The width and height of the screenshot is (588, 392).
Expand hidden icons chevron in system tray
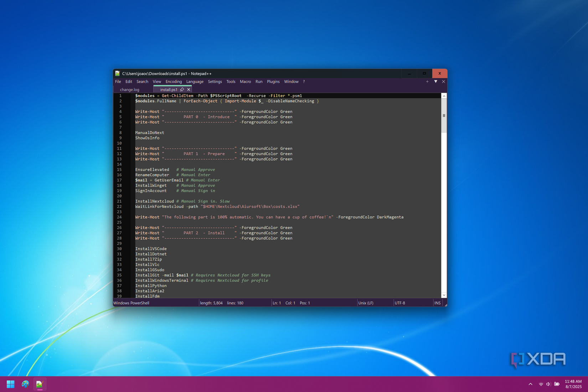pos(531,384)
